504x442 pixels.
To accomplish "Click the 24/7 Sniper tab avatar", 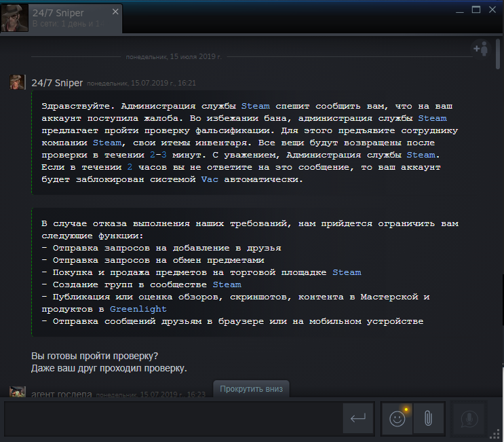I will (x=14, y=18).
